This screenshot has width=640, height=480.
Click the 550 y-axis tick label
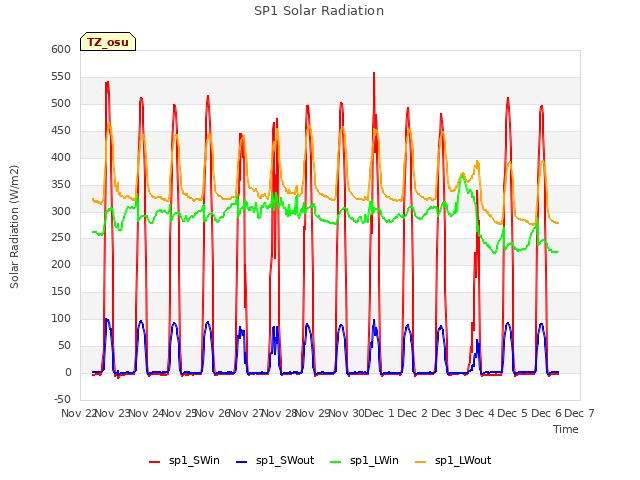pyautogui.click(x=61, y=76)
